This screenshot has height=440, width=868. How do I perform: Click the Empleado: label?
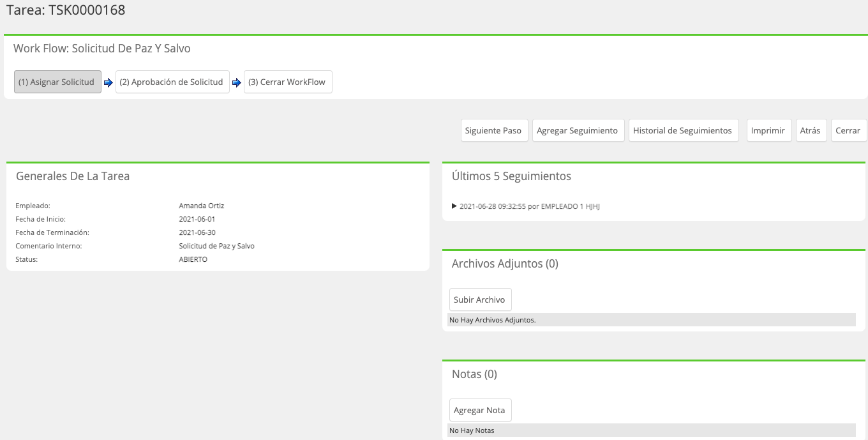[x=33, y=206]
